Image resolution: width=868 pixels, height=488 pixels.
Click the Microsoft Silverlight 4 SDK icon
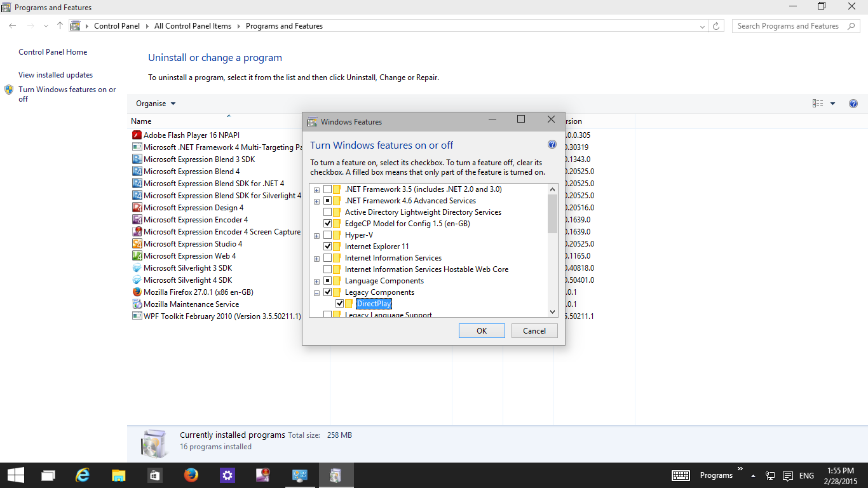pos(137,280)
